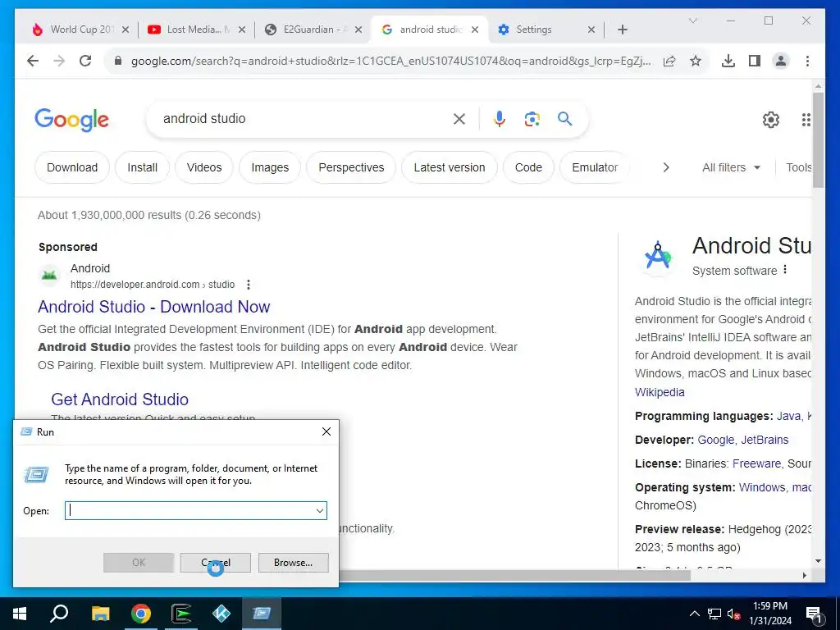Click the magnifier search button in Google

(564, 119)
